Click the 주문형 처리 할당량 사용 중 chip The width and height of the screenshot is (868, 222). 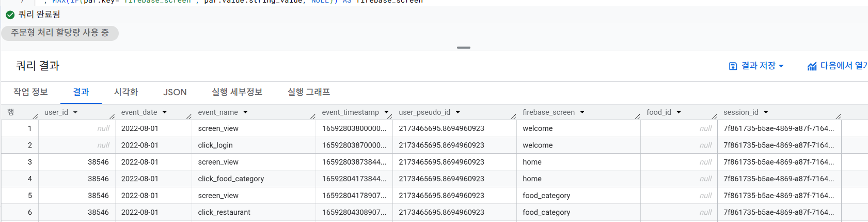[60, 33]
